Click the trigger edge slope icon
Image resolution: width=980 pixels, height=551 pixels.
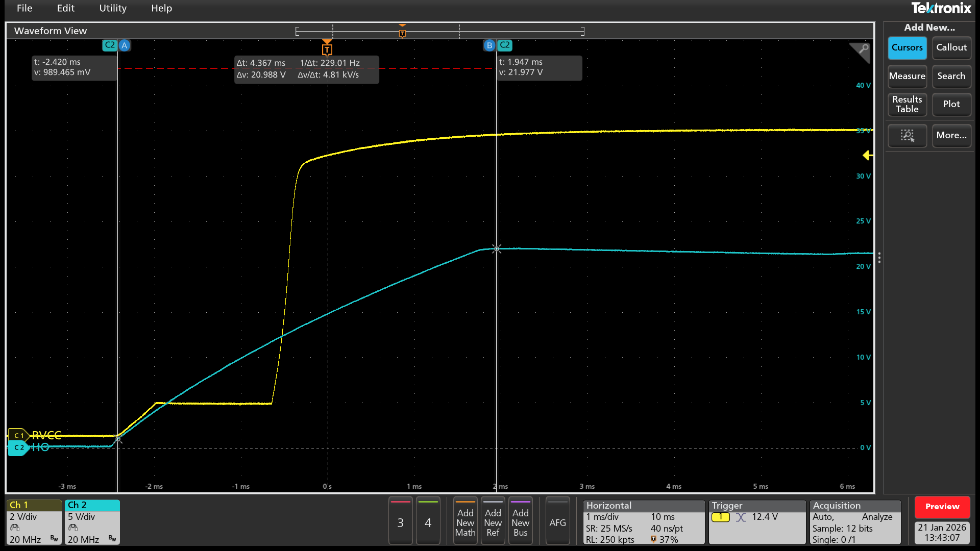pos(741,517)
